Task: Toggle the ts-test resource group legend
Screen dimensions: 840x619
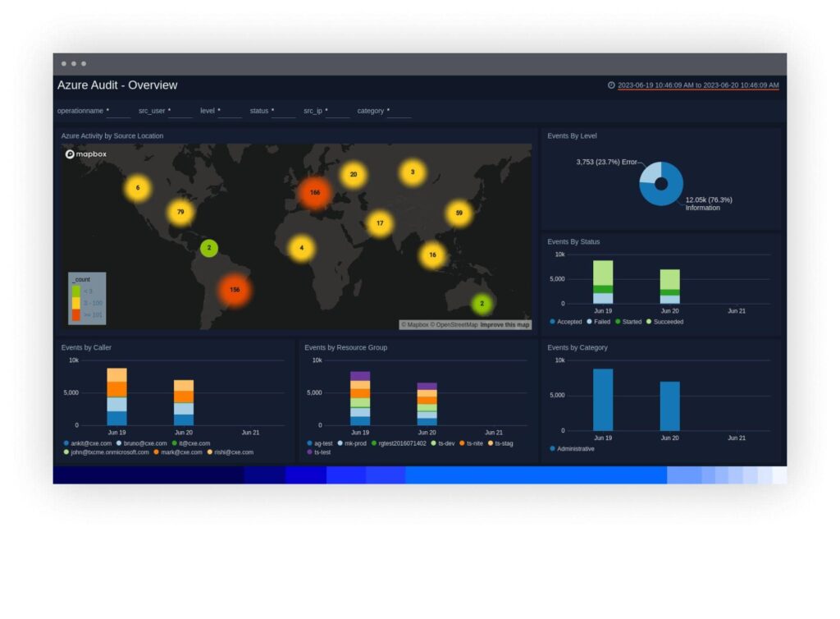Action: [319, 452]
